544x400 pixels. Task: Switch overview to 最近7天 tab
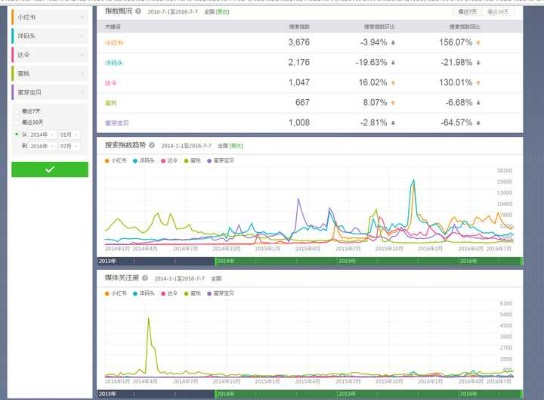tap(468, 12)
